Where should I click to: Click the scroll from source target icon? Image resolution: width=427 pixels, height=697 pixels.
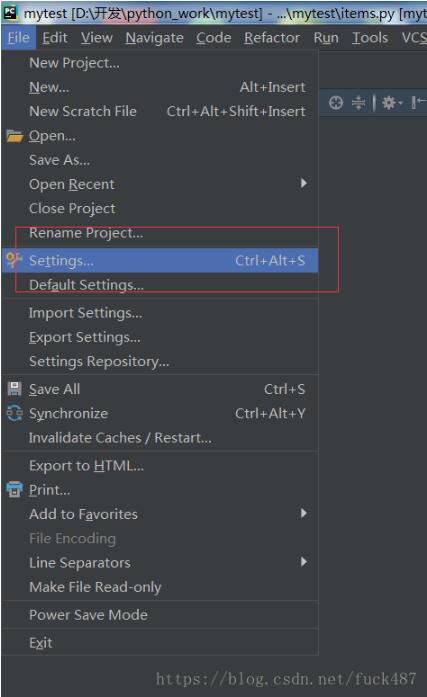(335, 103)
